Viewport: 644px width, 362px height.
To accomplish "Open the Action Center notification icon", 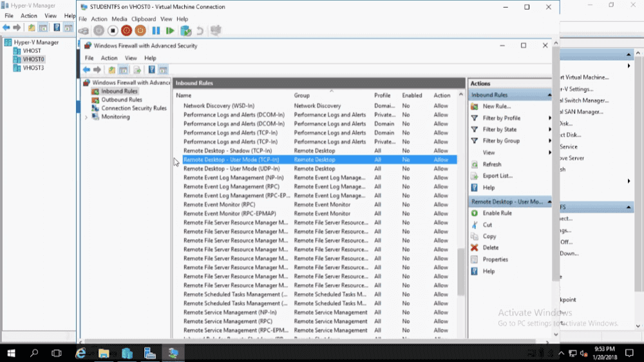I will pos(629,353).
